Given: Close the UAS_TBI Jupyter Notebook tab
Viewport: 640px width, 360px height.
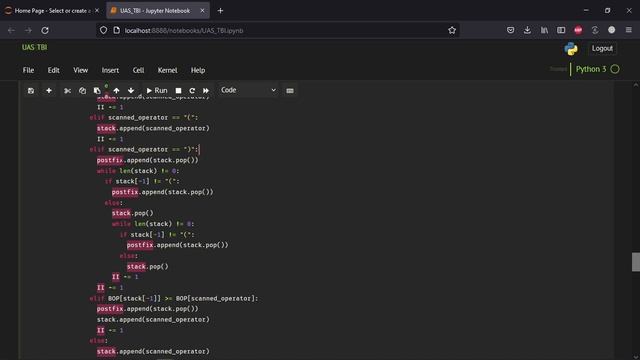Looking at the screenshot, I should 202,11.
